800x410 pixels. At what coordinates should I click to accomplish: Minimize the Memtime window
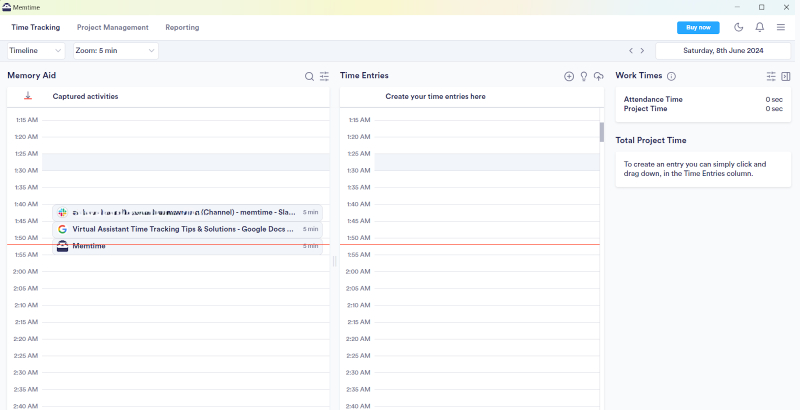(x=737, y=7)
